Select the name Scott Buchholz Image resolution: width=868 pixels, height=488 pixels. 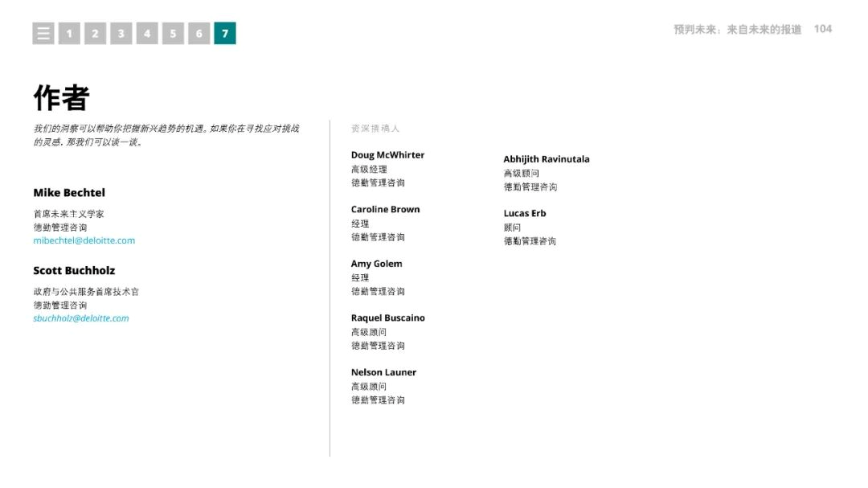point(74,270)
